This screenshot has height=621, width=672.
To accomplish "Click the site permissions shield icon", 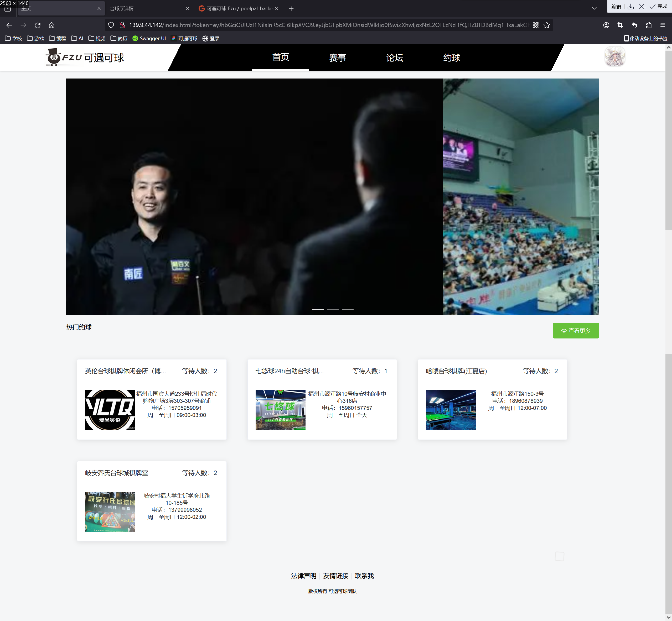I will (111, 25).
